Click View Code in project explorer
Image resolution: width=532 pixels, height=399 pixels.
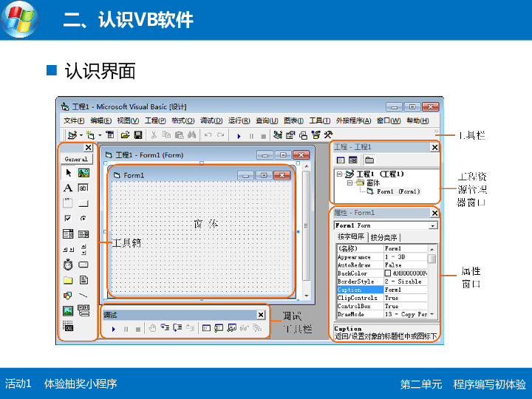341,160
